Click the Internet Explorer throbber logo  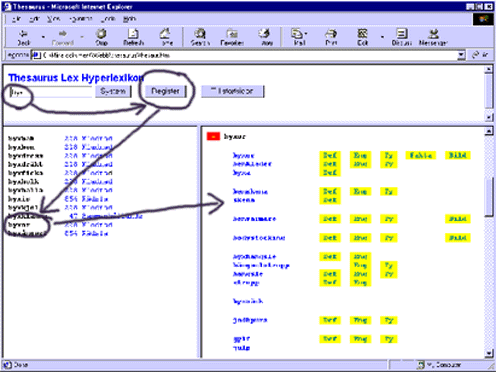click(x=483, y=19)
